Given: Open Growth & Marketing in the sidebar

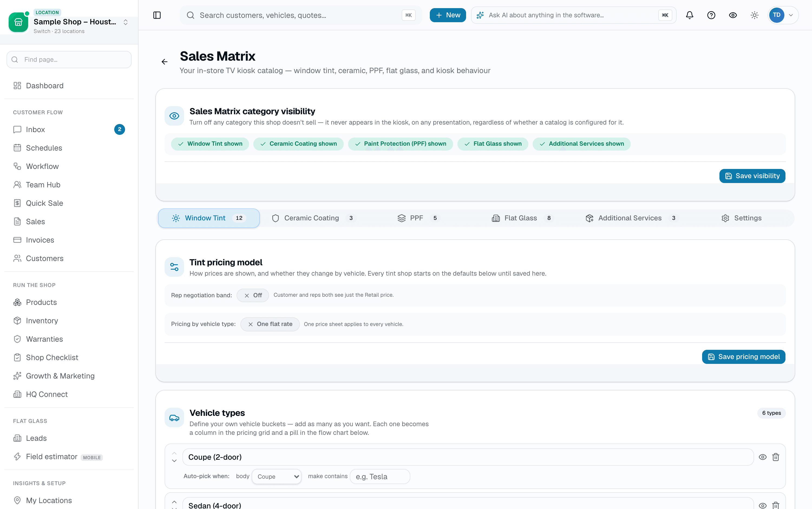Looking at the screenshot, I should [69, 376].
